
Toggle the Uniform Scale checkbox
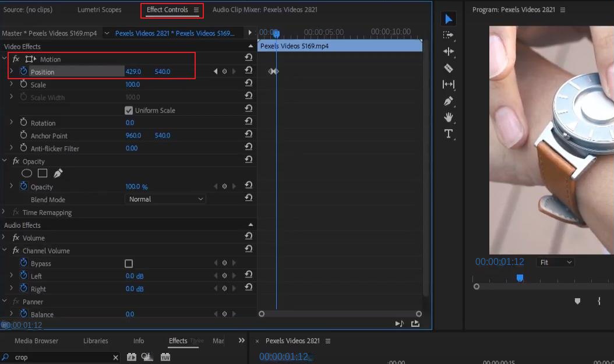128,111
